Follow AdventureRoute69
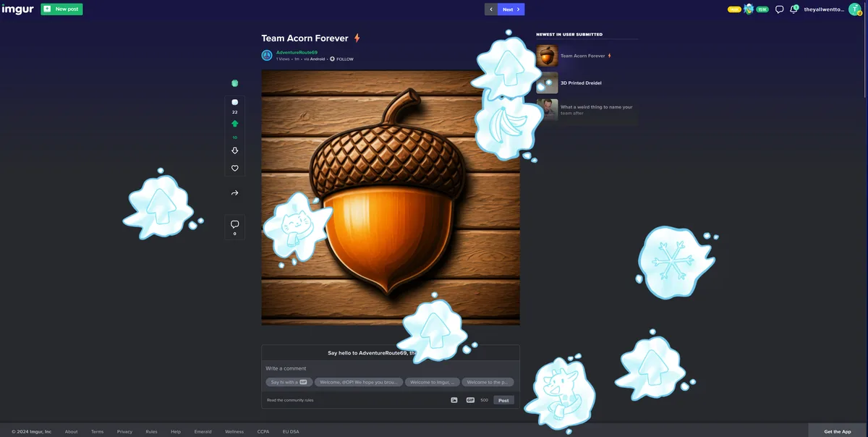 341,59
